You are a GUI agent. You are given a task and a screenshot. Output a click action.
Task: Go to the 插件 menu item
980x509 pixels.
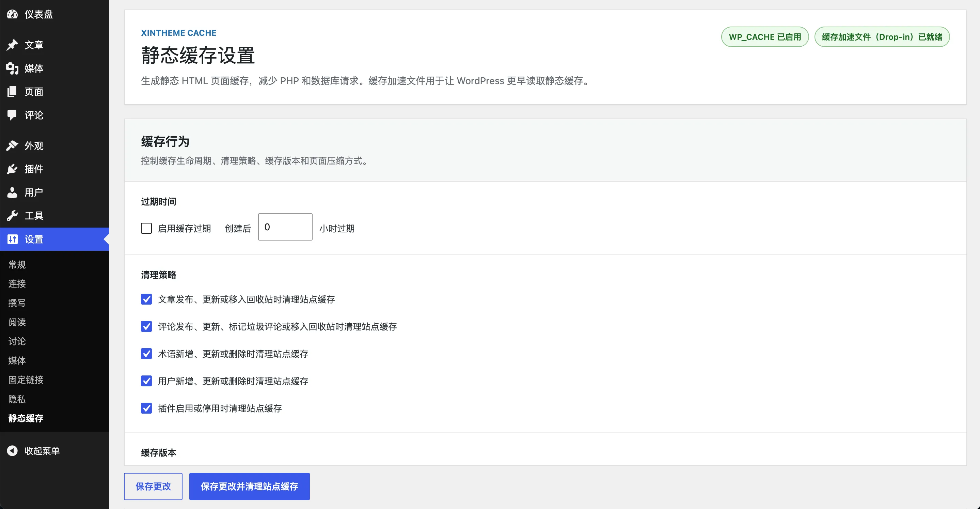[x=54, y=169]
